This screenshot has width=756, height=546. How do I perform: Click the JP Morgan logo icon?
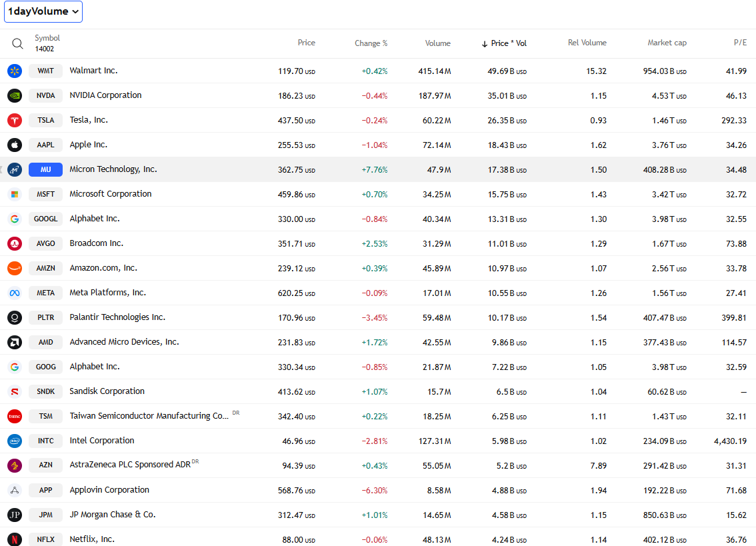tap(15, 515)
